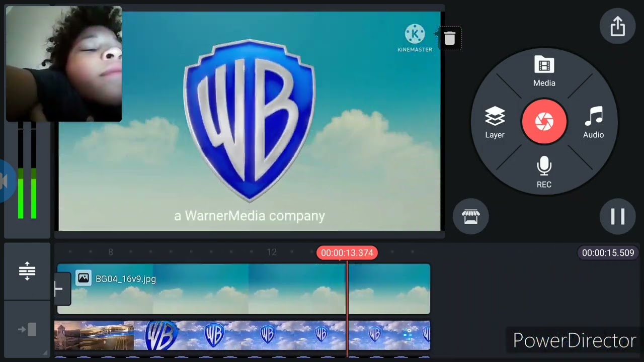
Task: Click the image icon on BG04 clip
Action: pos(84,278)
